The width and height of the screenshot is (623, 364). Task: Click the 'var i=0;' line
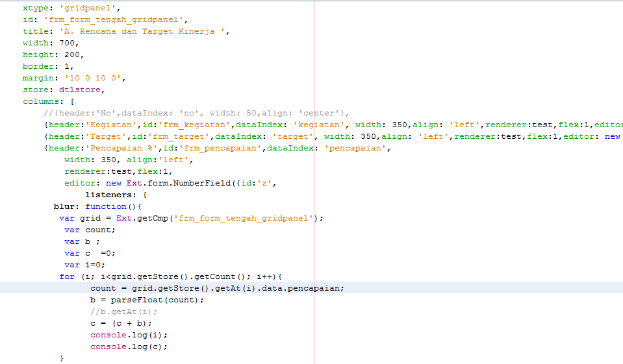point(84,265)
